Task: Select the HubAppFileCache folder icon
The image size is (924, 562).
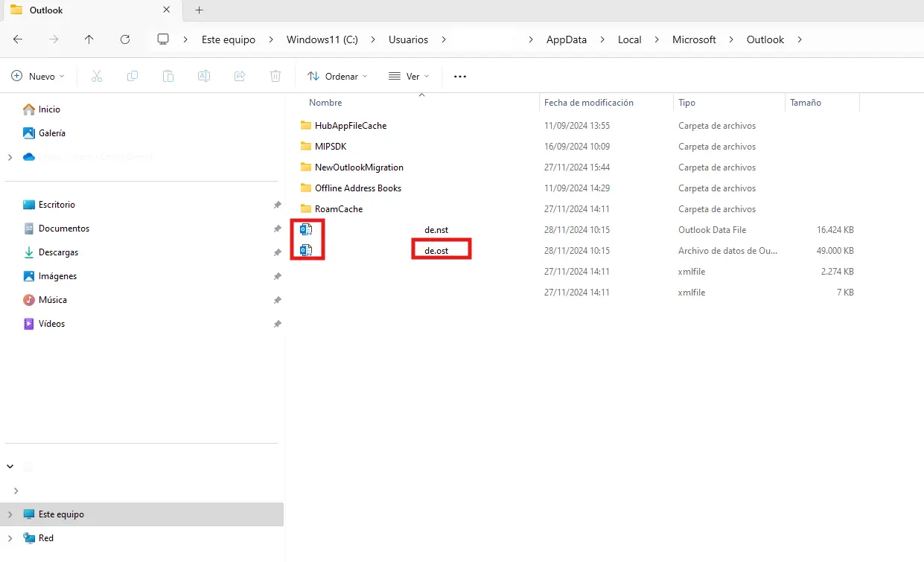Action: [x=306, y=125]
